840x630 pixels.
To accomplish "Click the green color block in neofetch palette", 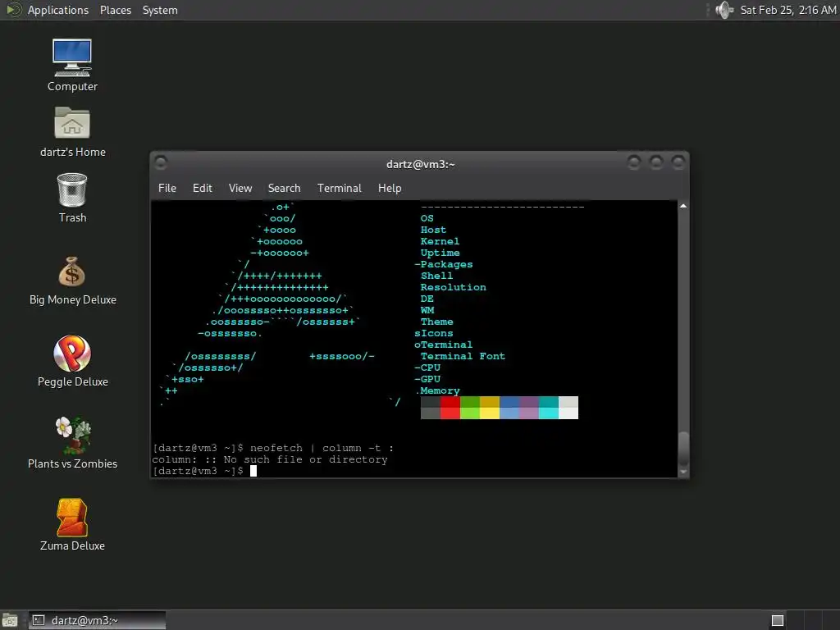I will click(x=470, y=408).
